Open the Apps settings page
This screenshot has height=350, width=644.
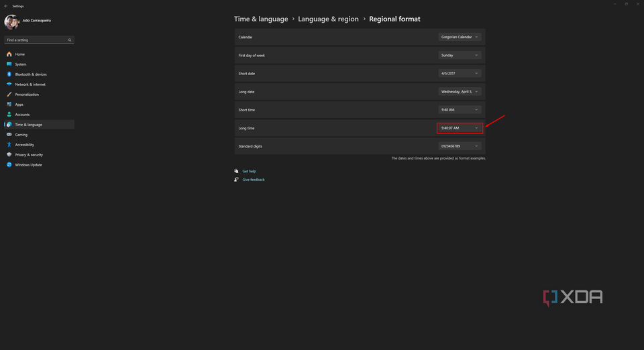coord(19,105)
